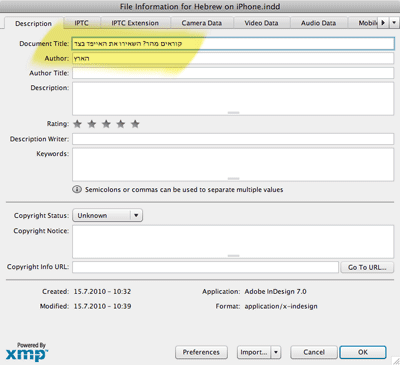Click the Keywords field resize handle

[x=233, y=179]
